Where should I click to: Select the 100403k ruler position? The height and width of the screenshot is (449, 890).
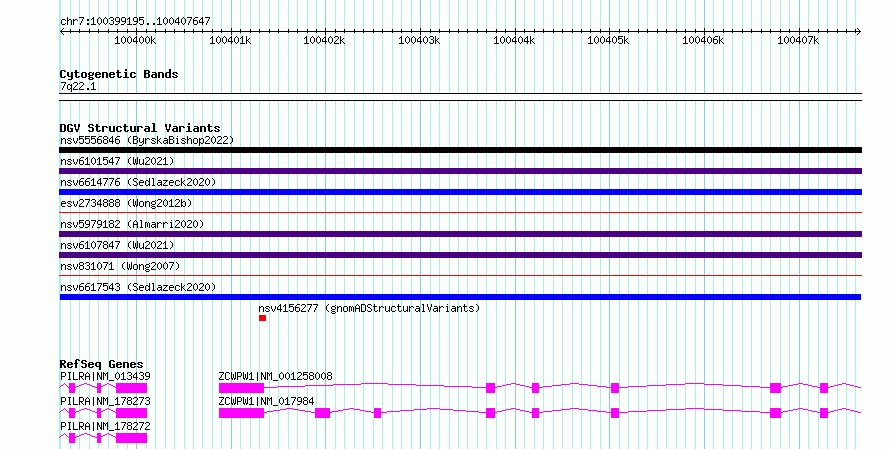click(419, 40)
